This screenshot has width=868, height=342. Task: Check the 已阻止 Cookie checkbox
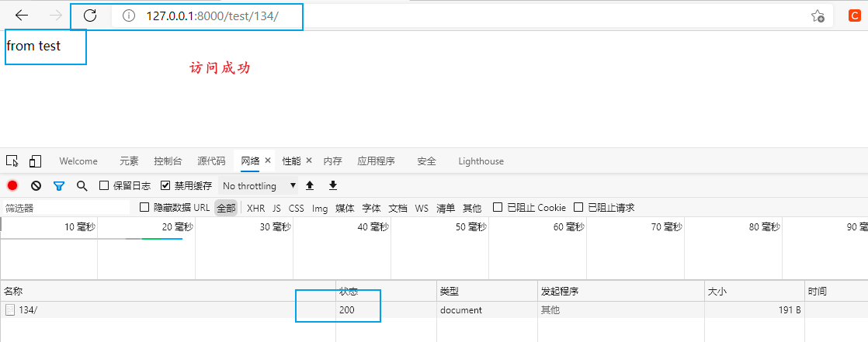tap(498, 208)
